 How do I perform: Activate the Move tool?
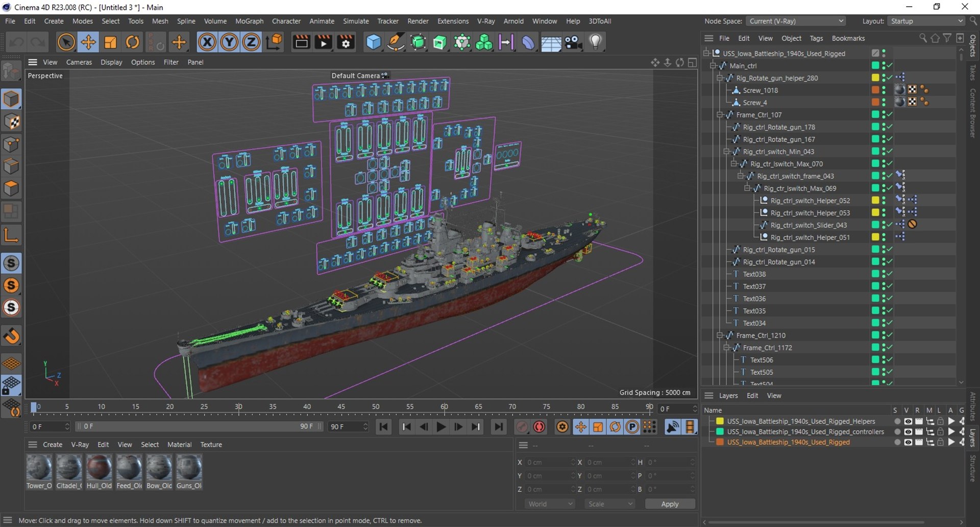pyautogui.click(x=88, y=42)
